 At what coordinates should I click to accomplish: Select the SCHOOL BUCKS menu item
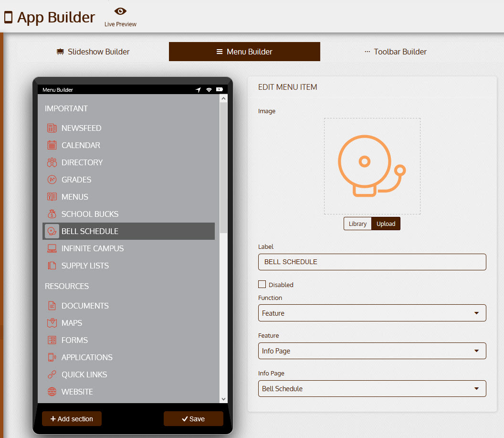click(128, 214)
